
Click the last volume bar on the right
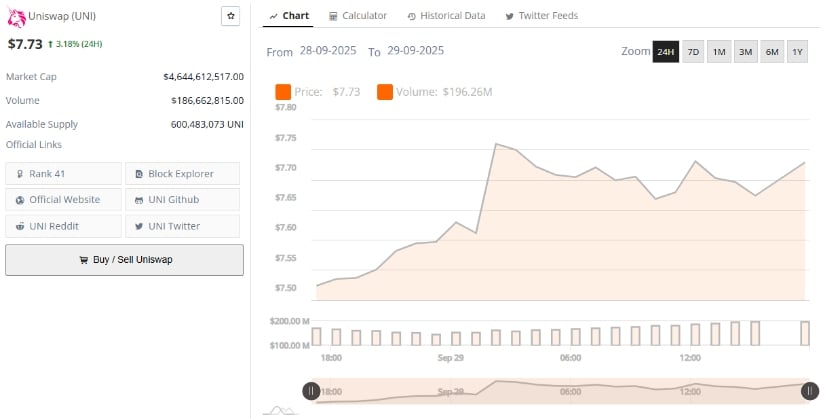[805, 333]
